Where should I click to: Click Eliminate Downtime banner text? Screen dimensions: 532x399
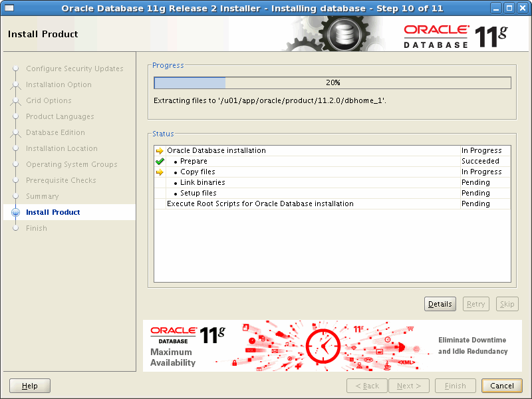473,346
